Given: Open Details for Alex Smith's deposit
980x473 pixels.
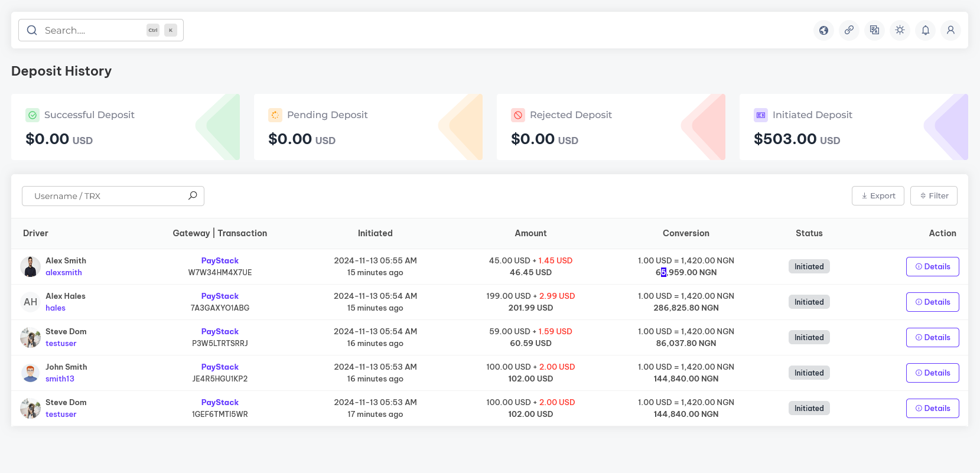Looking at the screenshot, I should tap(932, 266).
